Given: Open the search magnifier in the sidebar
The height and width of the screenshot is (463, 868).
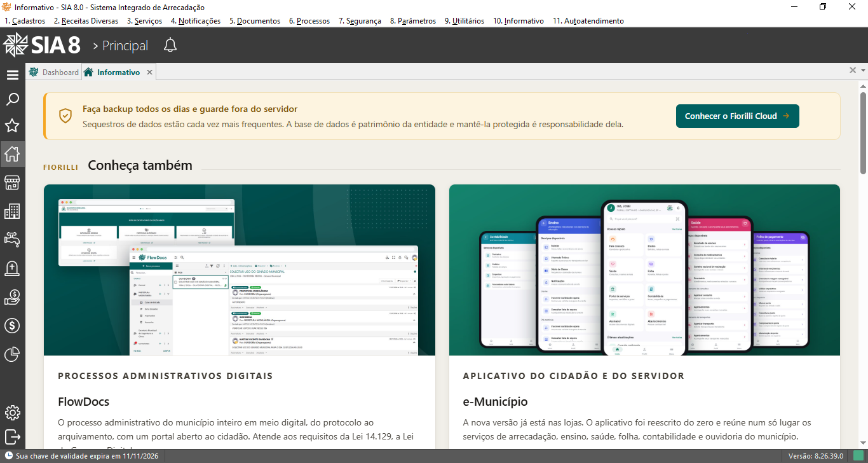Looking at the screenshot, I should 12,100.
